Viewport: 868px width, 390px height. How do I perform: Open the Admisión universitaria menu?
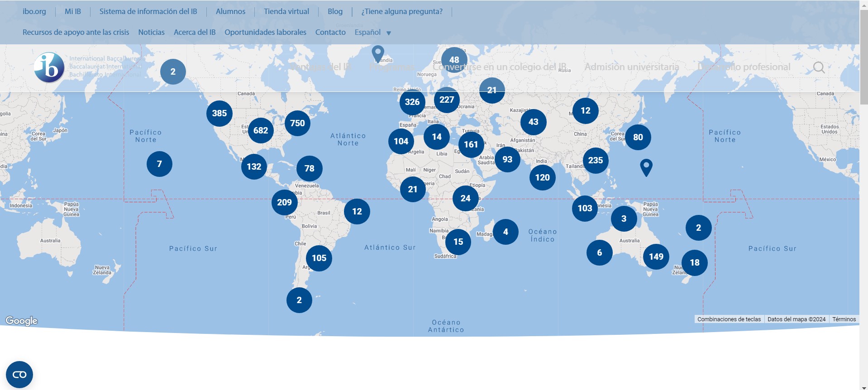click(x=631, y=67)
